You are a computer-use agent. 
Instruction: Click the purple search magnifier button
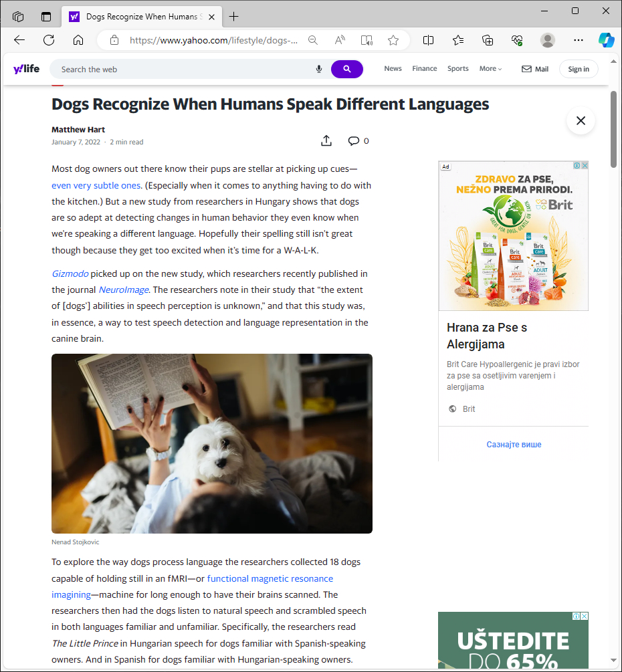[x=346, y=69]
